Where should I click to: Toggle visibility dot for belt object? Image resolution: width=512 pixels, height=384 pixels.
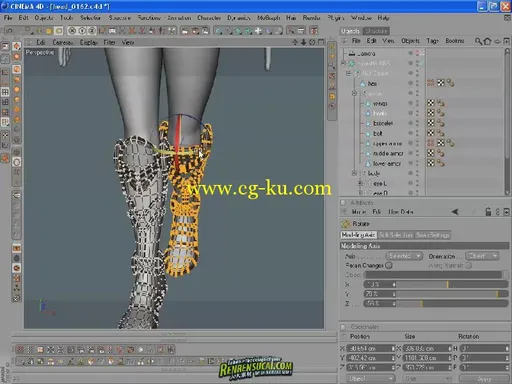[x=410, y=133]
